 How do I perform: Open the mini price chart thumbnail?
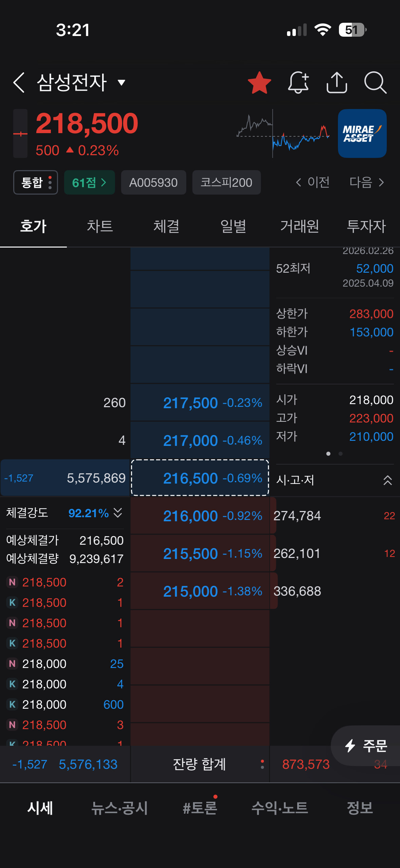point(283,133)
